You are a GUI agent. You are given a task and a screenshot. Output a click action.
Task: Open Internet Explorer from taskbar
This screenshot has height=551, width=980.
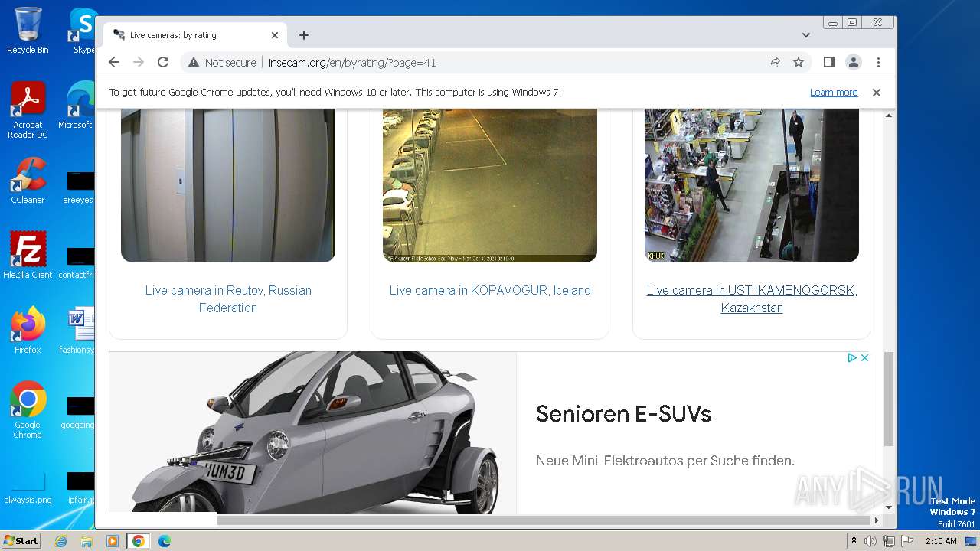60,541
